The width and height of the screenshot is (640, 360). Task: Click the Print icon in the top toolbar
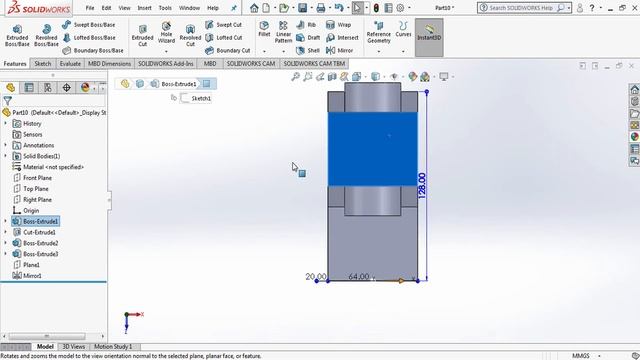coord(321,8)
